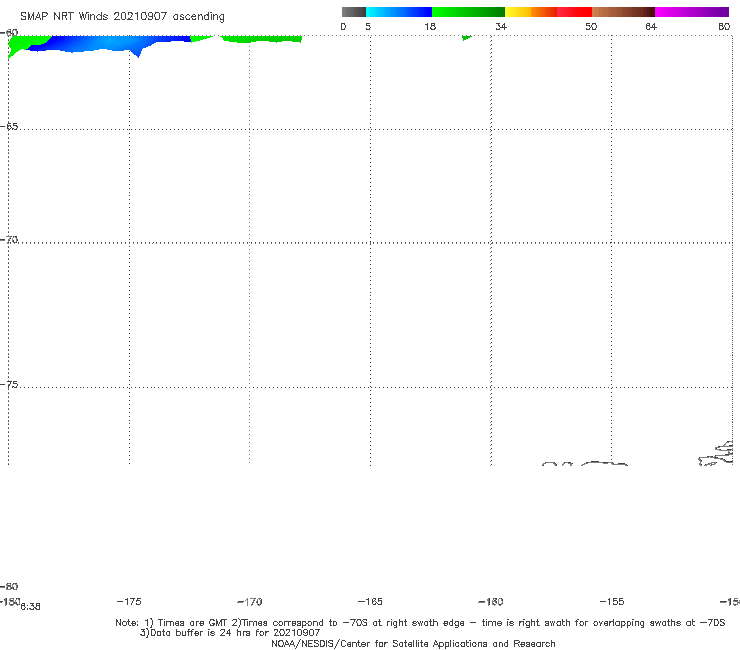Click the yellow-to-red segment of the color bar
The image size is (740, 650).
(548, 12)
